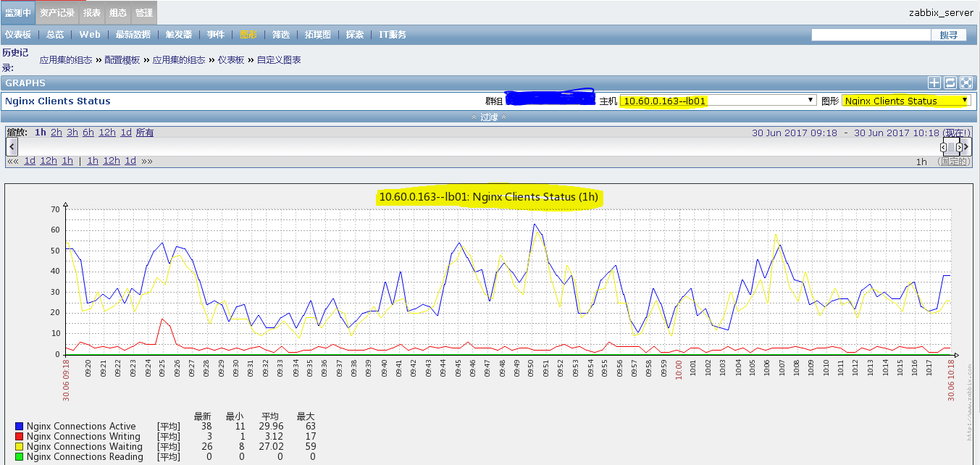Viewport: 980px width, 465px height.
Task: Select zoom level 3h
Action: point(72,133)
